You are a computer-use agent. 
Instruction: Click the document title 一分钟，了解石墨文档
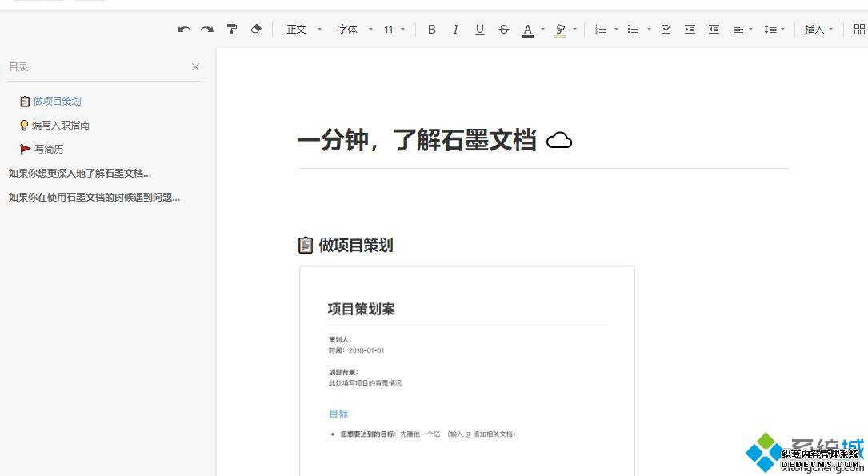tap(417, 140)
